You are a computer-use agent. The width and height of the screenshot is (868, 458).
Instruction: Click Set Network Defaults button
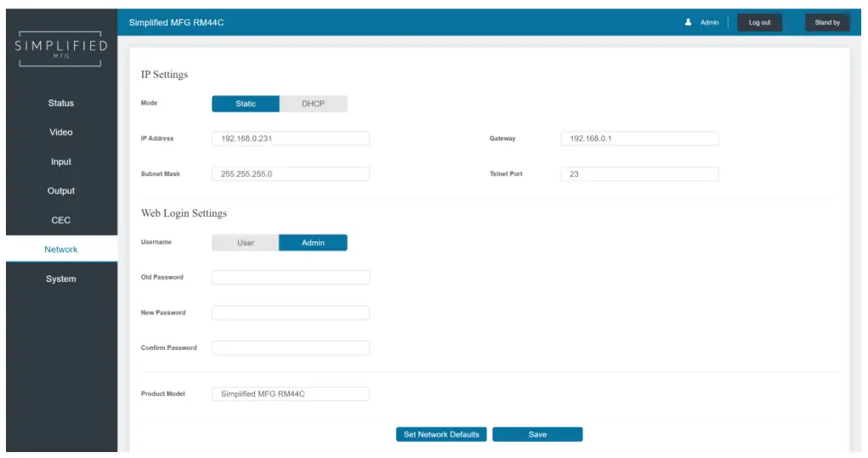click(441, 434)
